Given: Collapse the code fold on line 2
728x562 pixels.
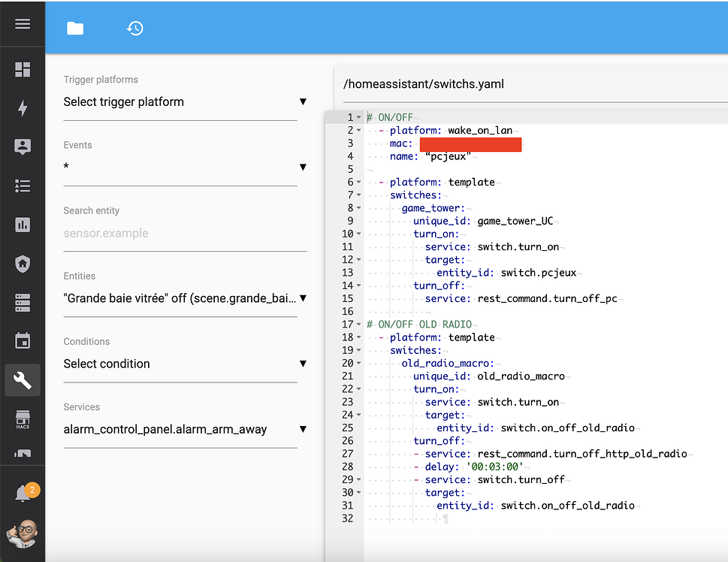Looking at the screenshot, I should click(358, 128).
